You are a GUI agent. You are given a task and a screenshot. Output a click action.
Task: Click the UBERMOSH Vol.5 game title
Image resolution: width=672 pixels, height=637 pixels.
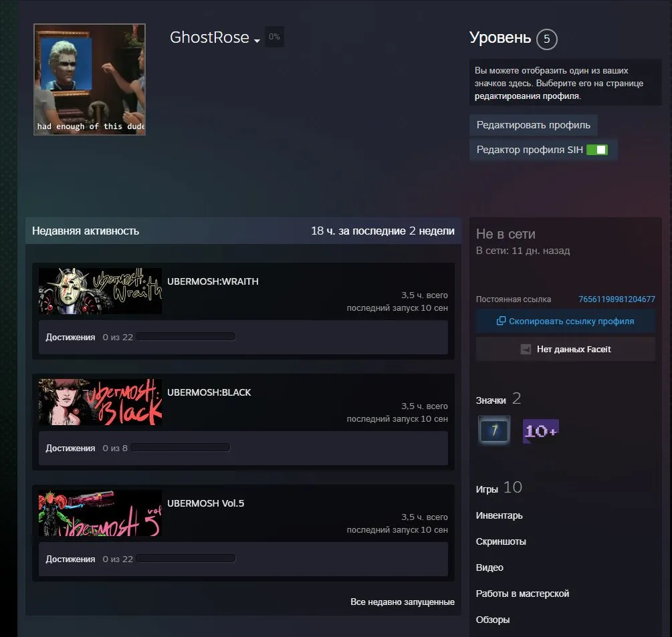pyautogui.click(x=205, y=503)
